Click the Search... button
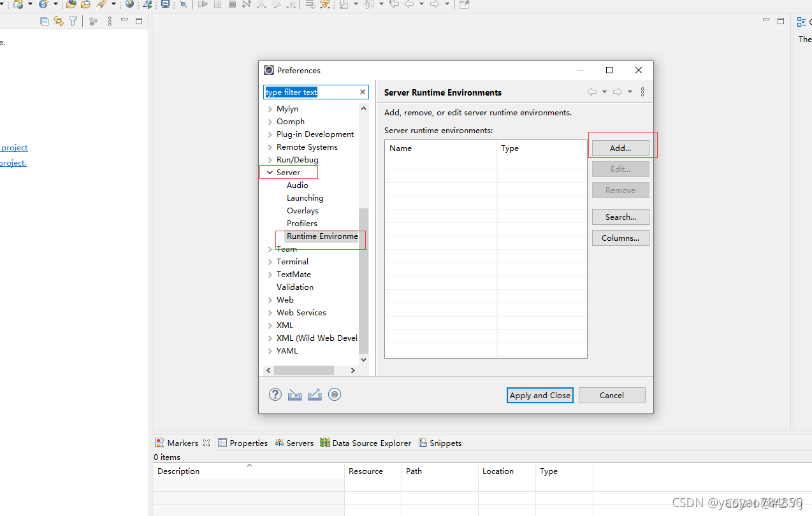Viewport: 812px width, 516px height. click(621, 217)
